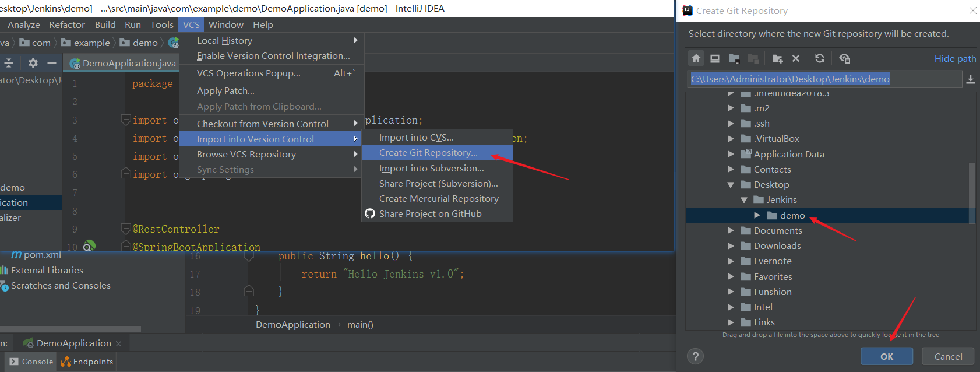The image size is (980, 372).
Task: Click the Desktop Directory toolbar icon
Action: click(715, 58)
